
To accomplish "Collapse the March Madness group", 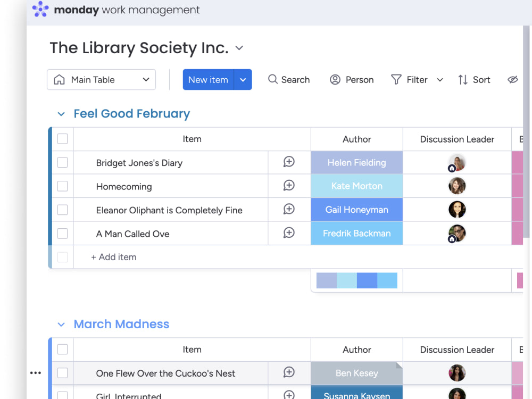I will pyautogui.click(x=61, y=325).
